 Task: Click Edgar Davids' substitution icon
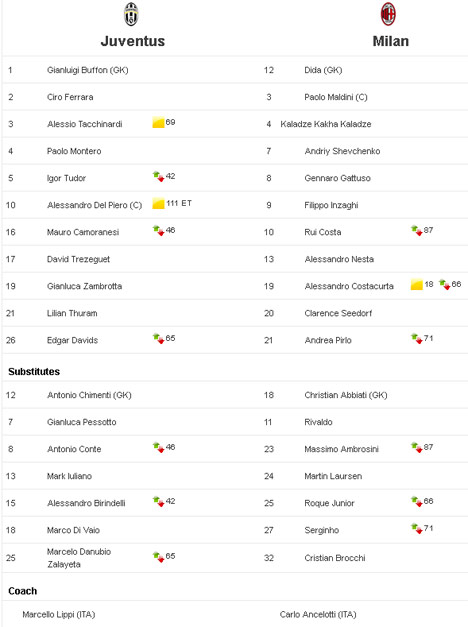point(158,338)
